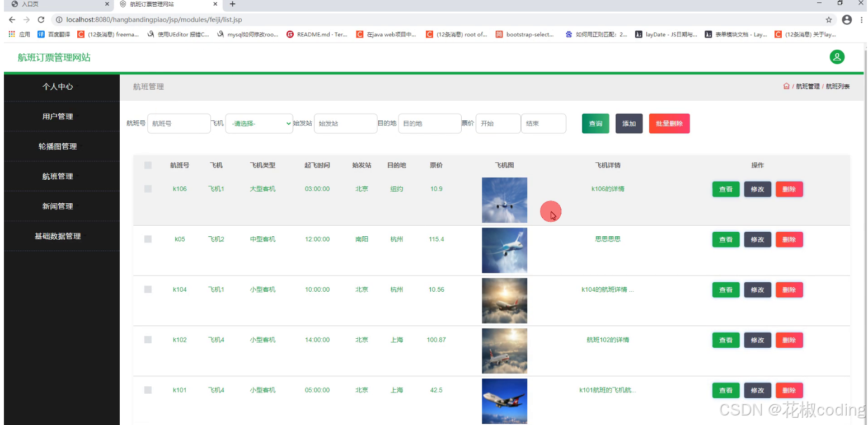
Task: Click the 航班订票管理网站 site title
Action: (x=54, y=57)
